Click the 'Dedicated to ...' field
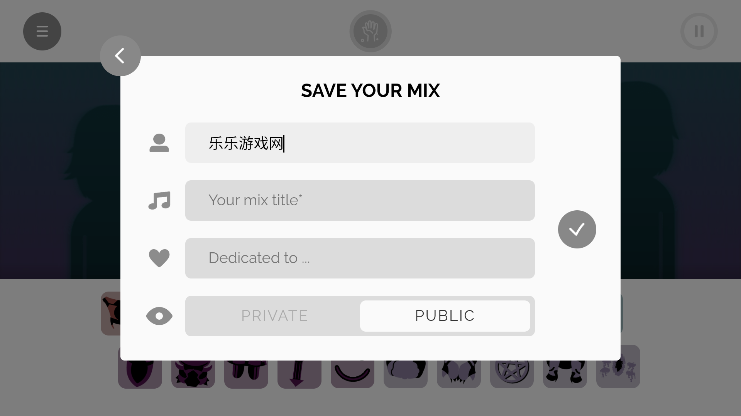This screenshot has width=741, height=416. pos(360,258)
